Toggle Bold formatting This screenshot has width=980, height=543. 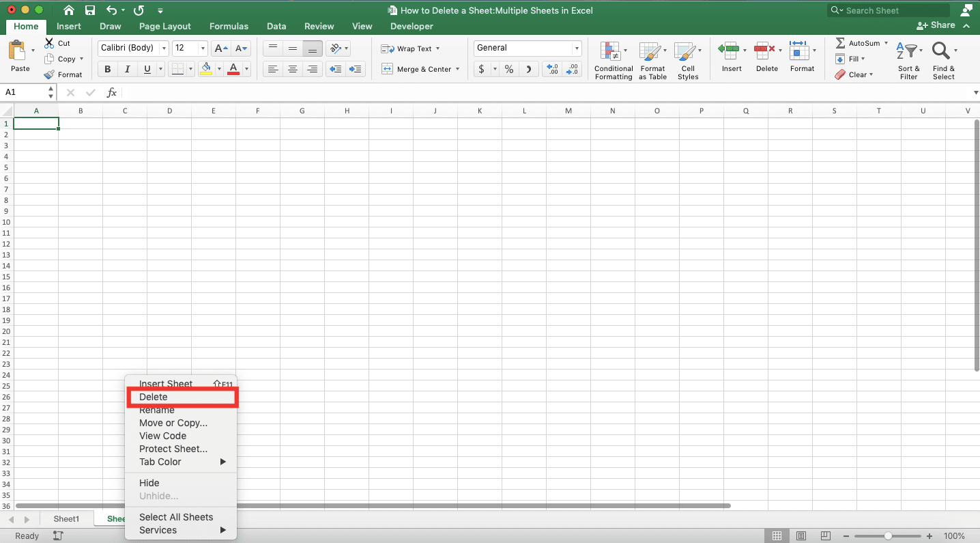pyautogui.click(x=107, y=69)
